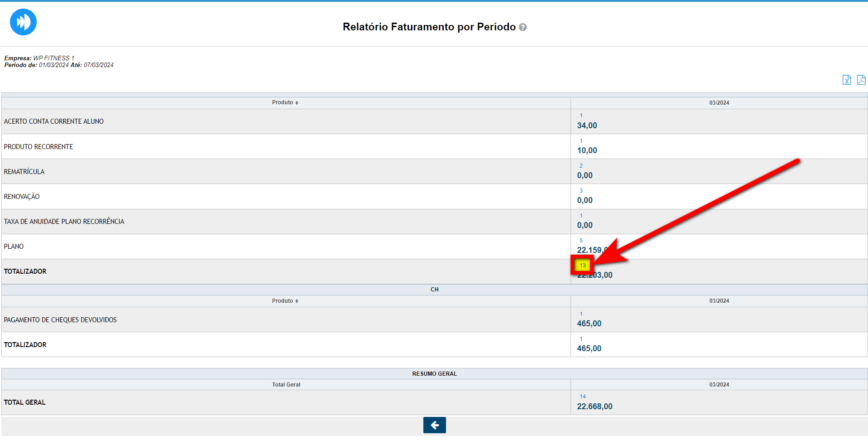The height and width of the screenshot is (445, 868).
Task: Open help icon beside report title
Action: (x=523, y=27)
